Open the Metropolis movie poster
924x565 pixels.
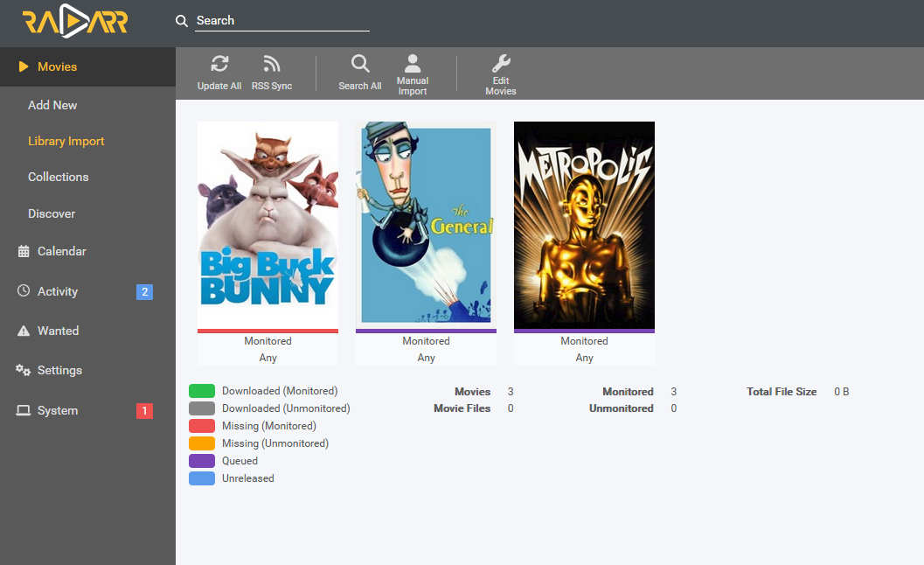[x=584, y=225]
